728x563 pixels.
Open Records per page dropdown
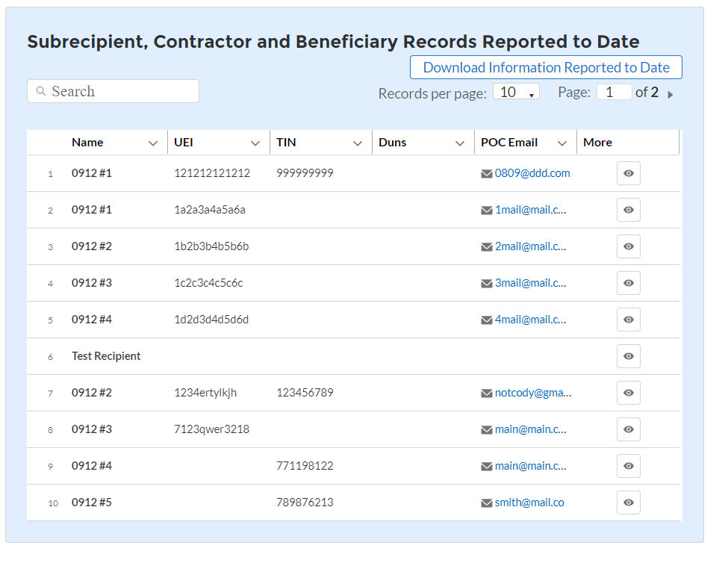pos(516,93)
